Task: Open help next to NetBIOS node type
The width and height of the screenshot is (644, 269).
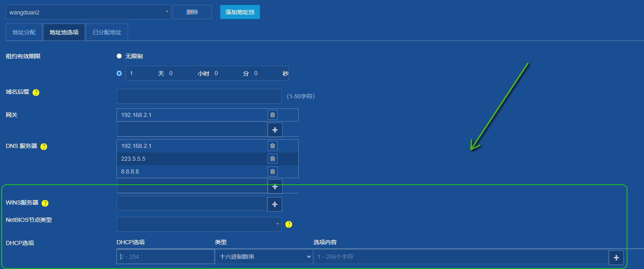Action: (x=289, y=224)
